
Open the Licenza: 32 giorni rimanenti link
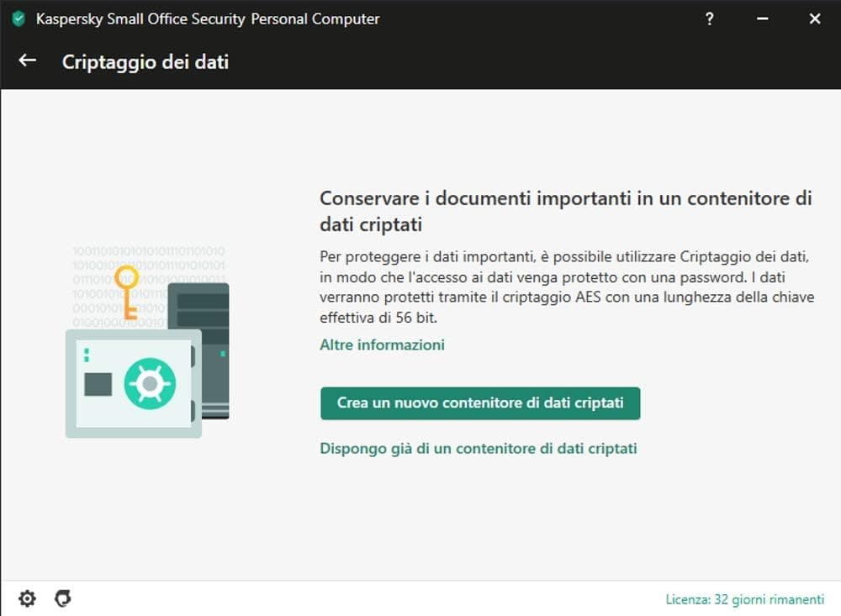[744, 599]
